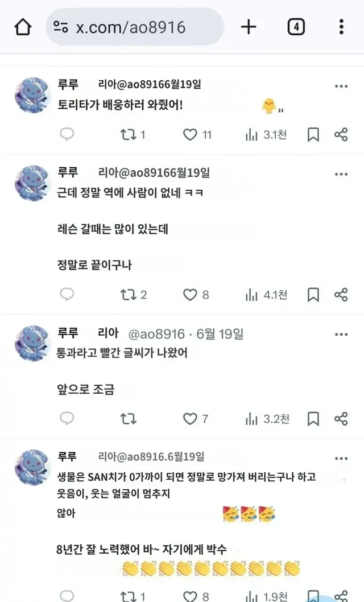View site info icon in address bar
The image size is (364, 602).
[x=61, y=27]
